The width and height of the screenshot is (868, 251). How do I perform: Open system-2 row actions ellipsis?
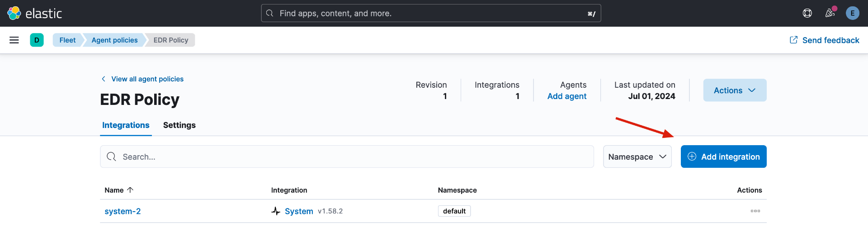pos(755,211)
